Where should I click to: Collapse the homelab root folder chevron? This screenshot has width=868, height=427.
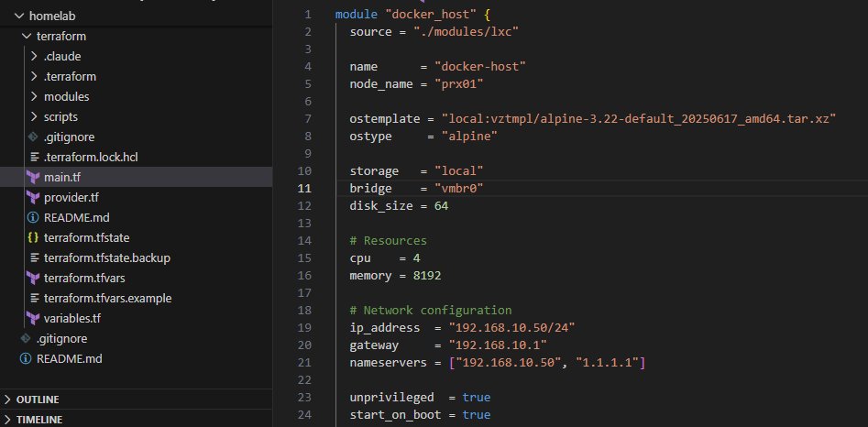tap(20, 16)
